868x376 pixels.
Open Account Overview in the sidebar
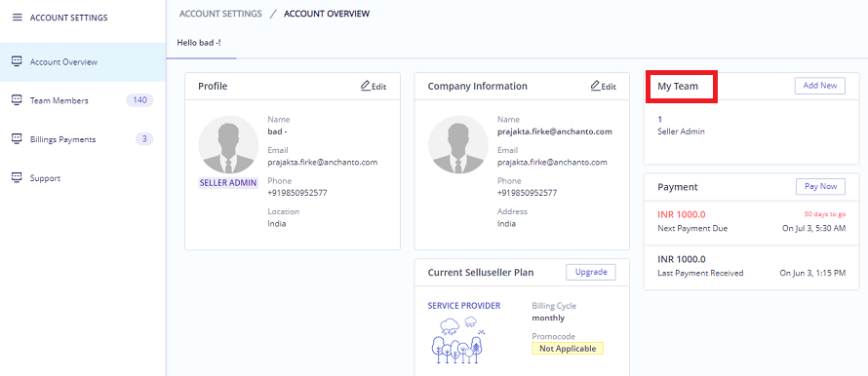pyautogui.click(x=83, y=62)
